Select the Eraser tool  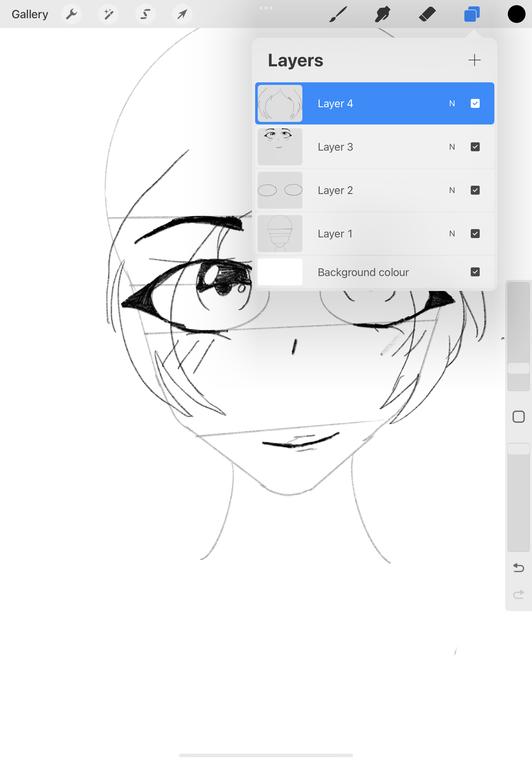pos(427,14)
